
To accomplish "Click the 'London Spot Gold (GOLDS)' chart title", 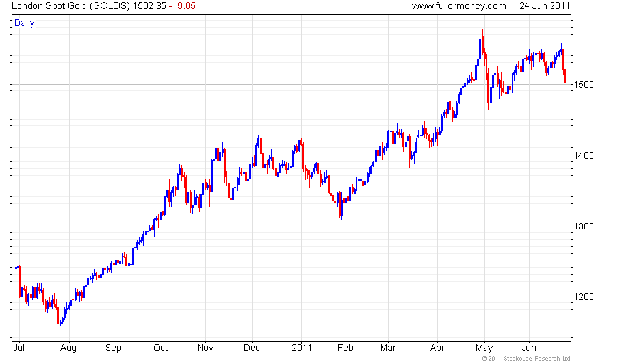I will click(71, 6).
